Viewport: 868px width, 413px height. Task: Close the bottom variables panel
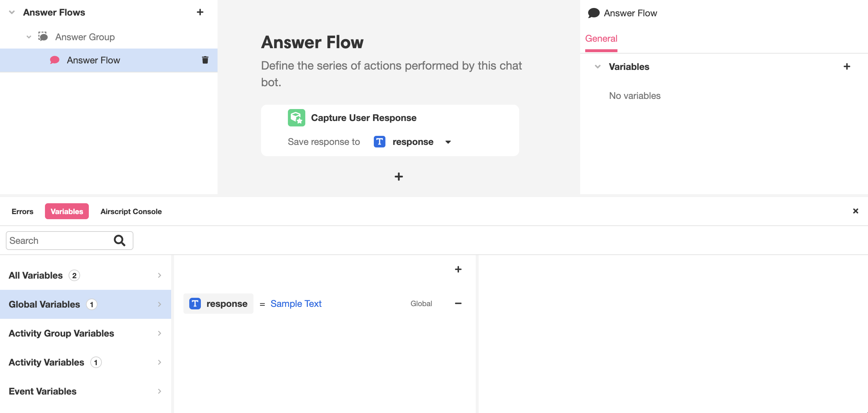coord(855,211)
